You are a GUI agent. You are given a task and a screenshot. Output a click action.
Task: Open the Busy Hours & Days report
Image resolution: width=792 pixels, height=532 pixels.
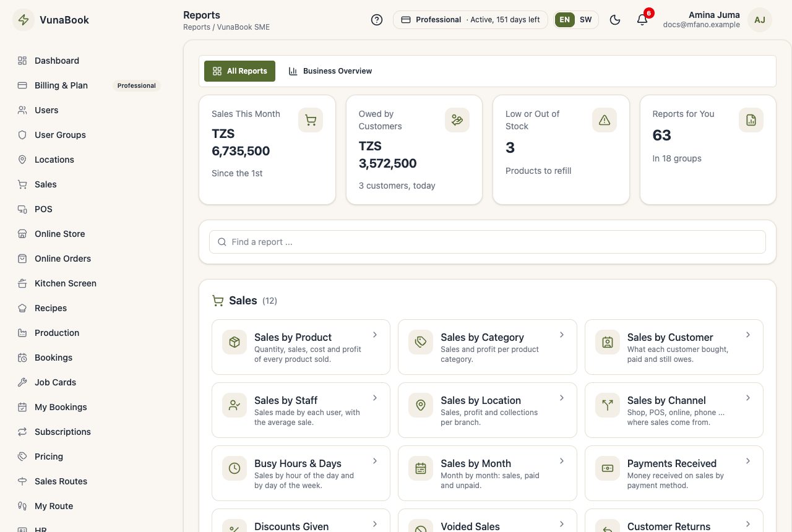click(301, 473)
